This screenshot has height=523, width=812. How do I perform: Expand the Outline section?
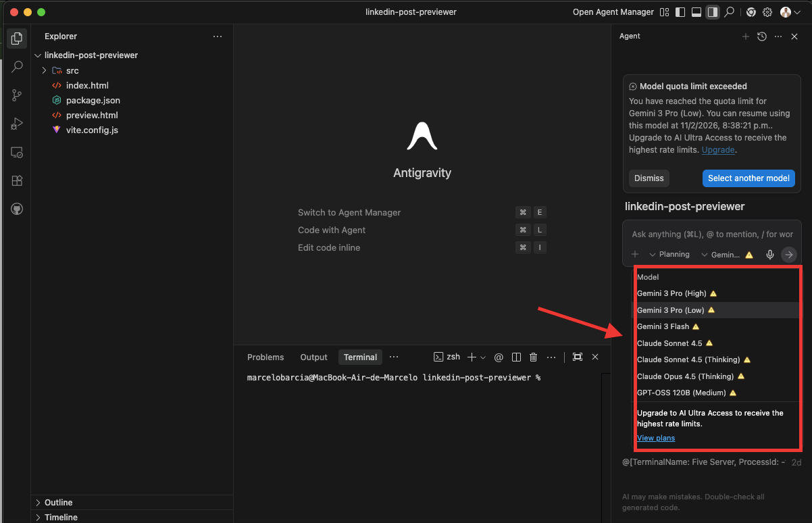(59, 502)
